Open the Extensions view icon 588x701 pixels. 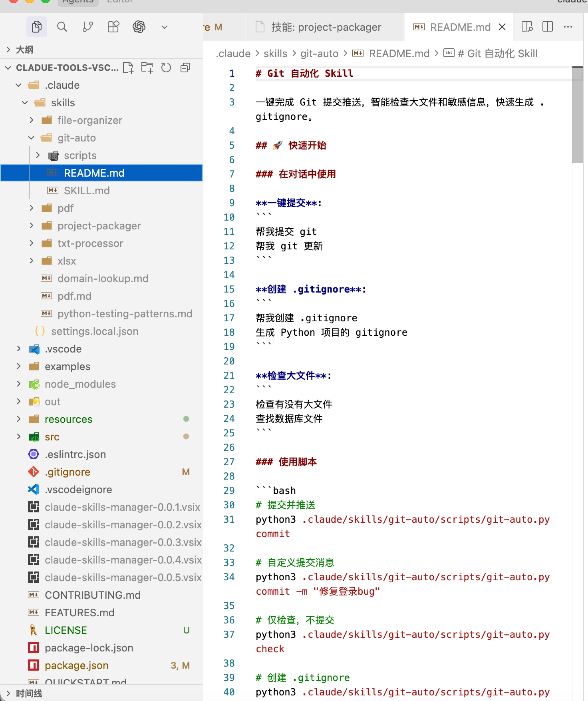[x=113, y=27]
